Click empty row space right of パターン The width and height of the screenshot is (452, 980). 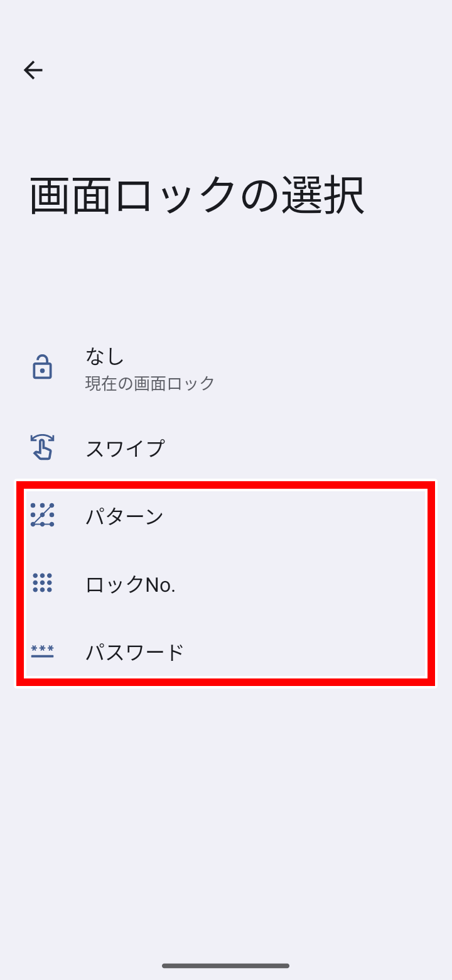click(x=301, y=516)
